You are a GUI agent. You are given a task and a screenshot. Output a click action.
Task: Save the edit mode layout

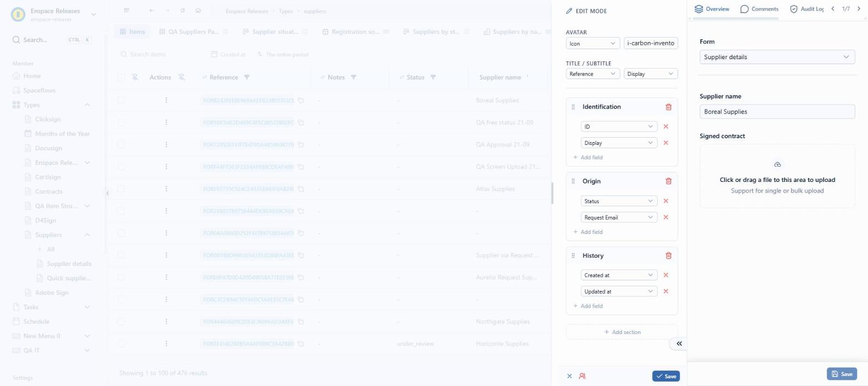point(666,376)
